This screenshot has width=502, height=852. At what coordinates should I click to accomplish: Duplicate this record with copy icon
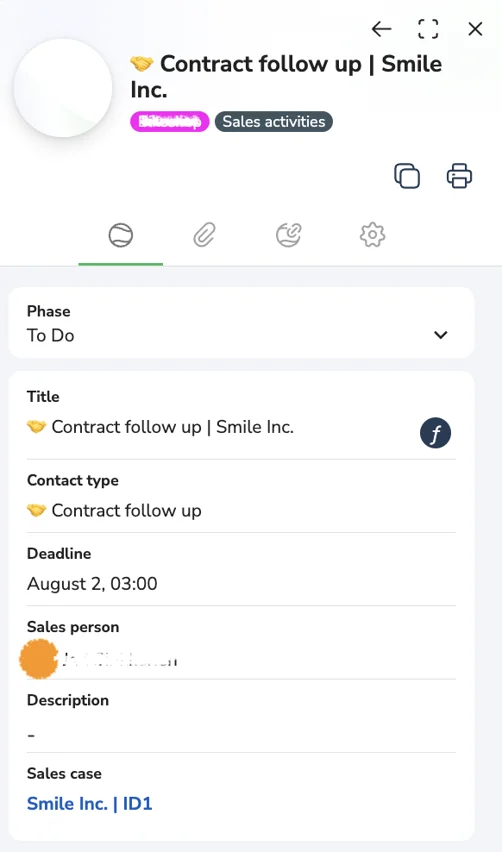point(407,176)
